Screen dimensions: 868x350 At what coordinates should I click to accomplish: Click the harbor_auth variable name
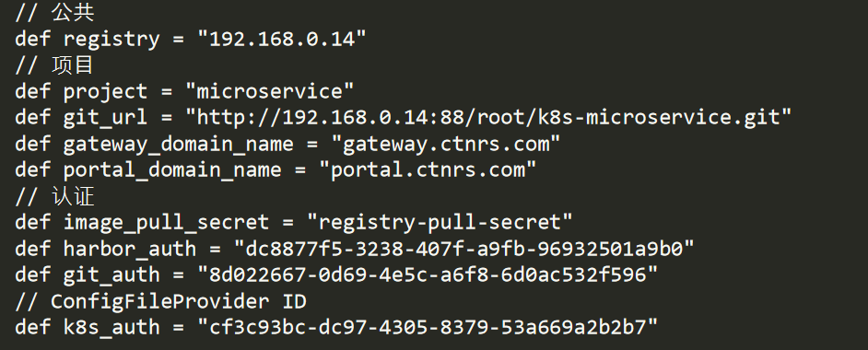point(130,250)
